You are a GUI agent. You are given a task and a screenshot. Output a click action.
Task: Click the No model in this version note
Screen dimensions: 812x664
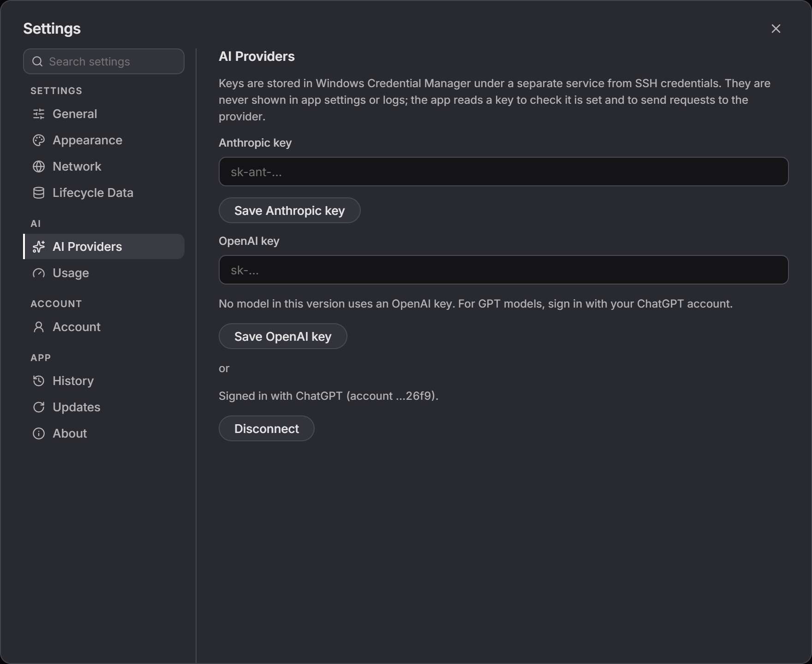[x=476, y=304]
